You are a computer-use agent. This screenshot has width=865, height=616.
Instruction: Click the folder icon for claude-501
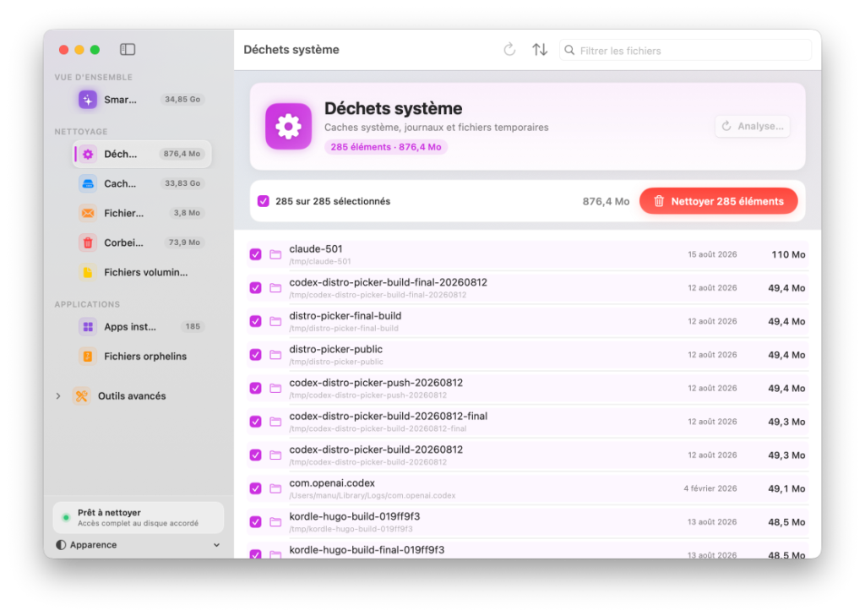(275, 254)
